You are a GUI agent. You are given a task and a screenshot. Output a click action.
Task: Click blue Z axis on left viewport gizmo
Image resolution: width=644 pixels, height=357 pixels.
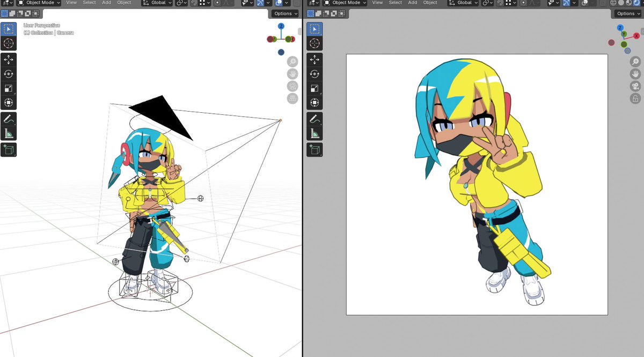(281, 26)
